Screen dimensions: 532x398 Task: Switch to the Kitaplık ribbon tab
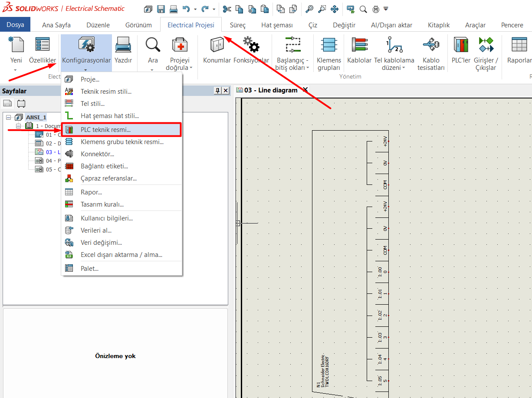coord(439,25)
